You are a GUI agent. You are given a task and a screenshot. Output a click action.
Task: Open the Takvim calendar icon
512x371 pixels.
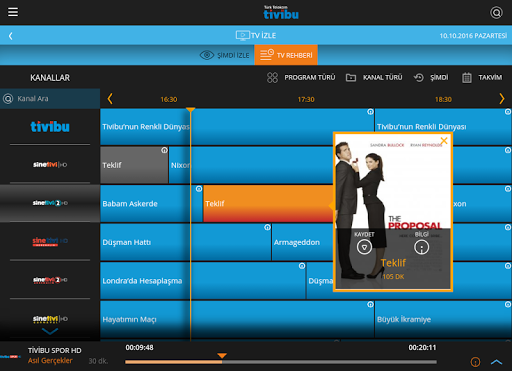(467, 78)
